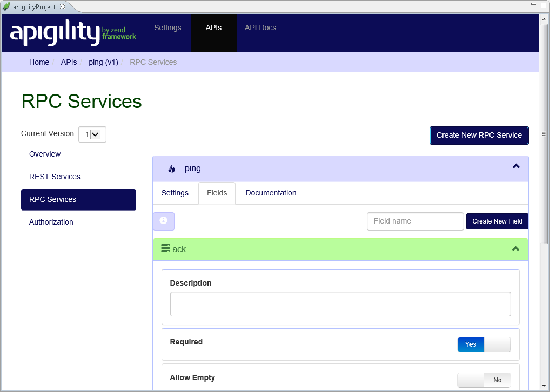Click the scrollbar up arrow
Viewport: 550px width, 392px height.
pyautogui.click(x=544, y=18)
